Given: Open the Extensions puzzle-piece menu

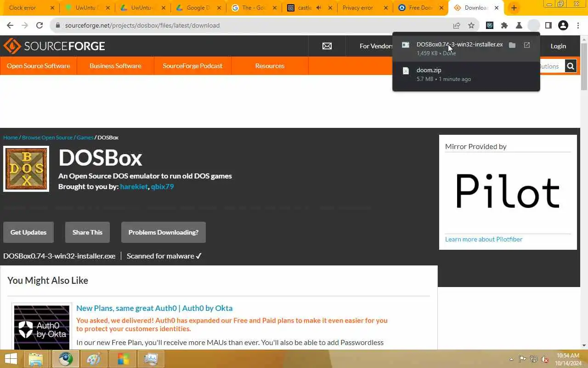Looking at the screenshot, I should (504, 25).
